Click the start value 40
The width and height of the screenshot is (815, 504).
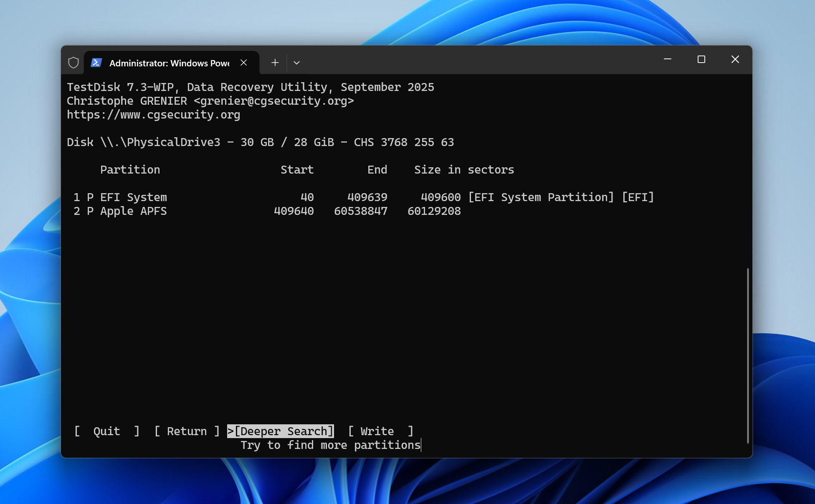click(x=307, y=197)
